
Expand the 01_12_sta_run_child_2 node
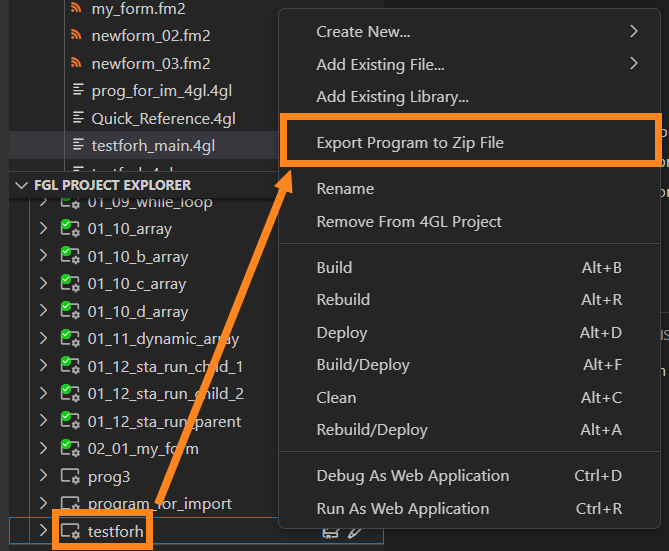43,394
